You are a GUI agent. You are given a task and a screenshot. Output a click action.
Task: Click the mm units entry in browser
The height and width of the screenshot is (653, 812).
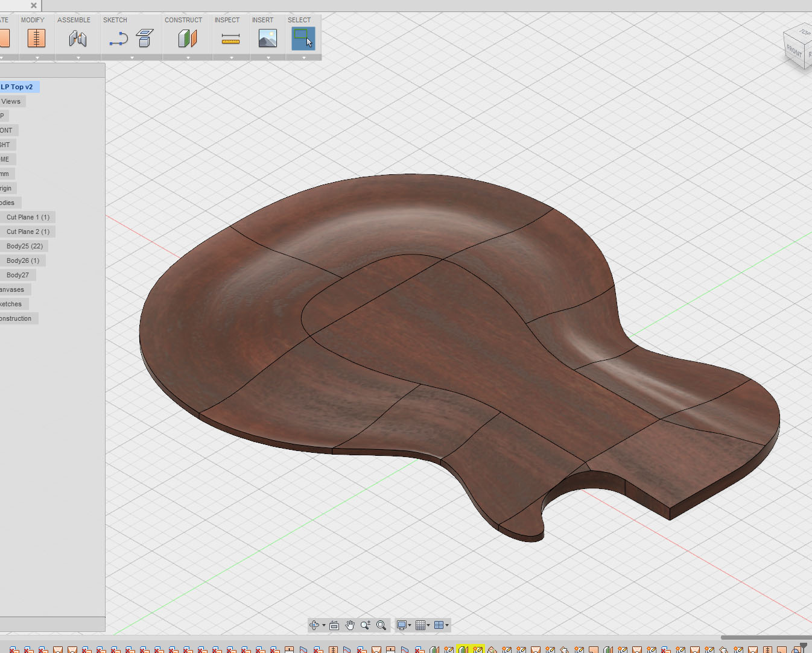pos(6,174)
